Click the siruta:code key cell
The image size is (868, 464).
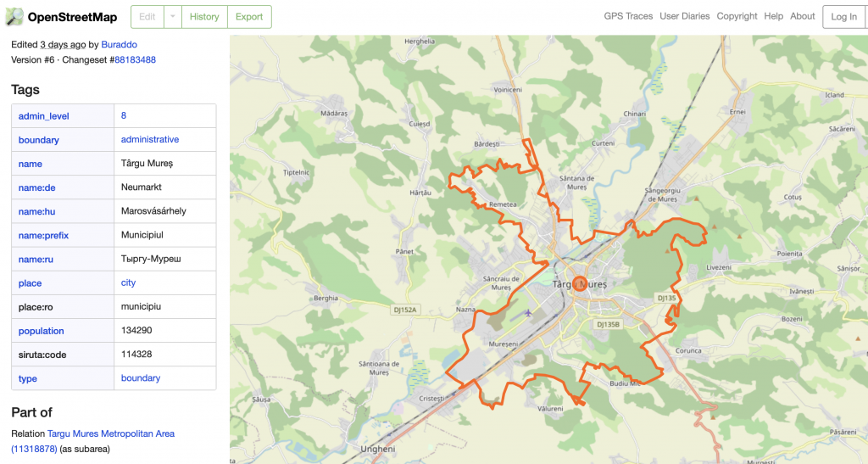63,355
